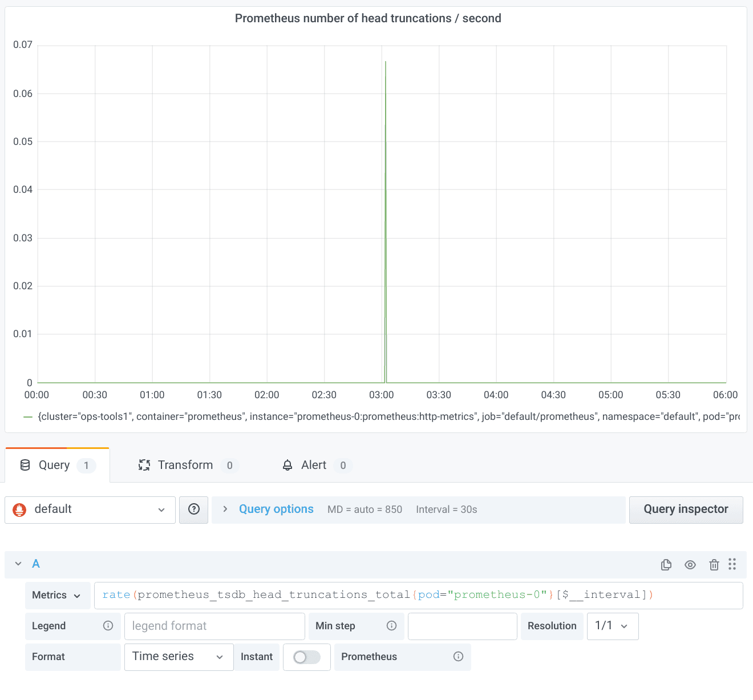Click the legend format input field

214,626
